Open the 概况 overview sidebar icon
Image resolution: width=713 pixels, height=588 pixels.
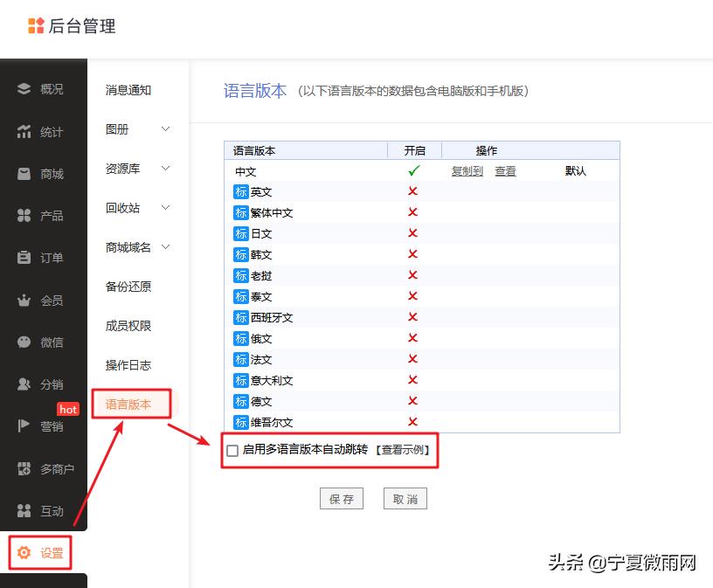point(23,89)
